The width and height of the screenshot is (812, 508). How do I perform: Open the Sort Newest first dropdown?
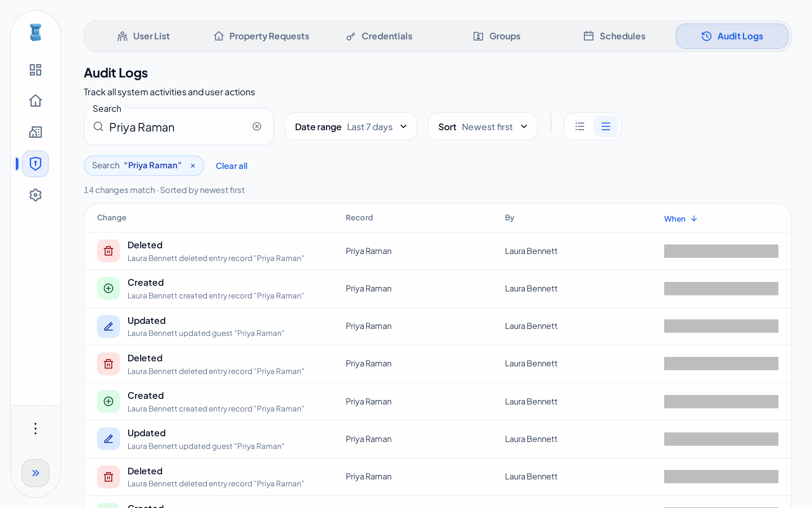[x=482, y=127]
